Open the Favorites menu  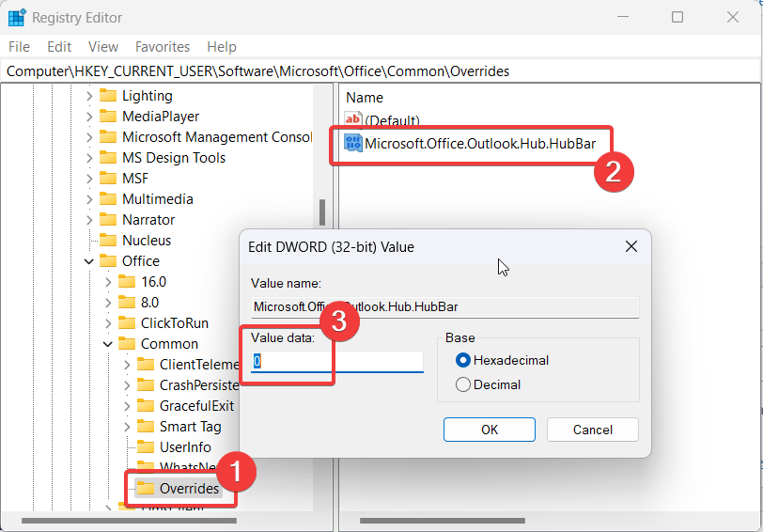[x=162, y=47]
